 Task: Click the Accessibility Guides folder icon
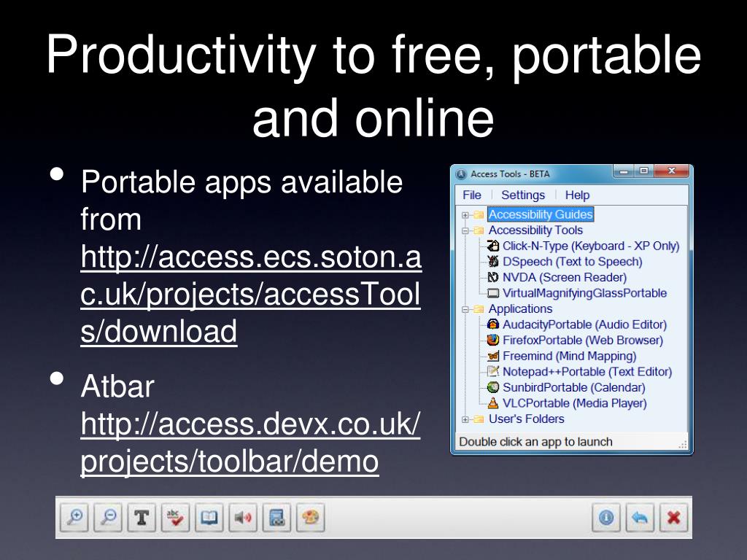coord(479,215)
